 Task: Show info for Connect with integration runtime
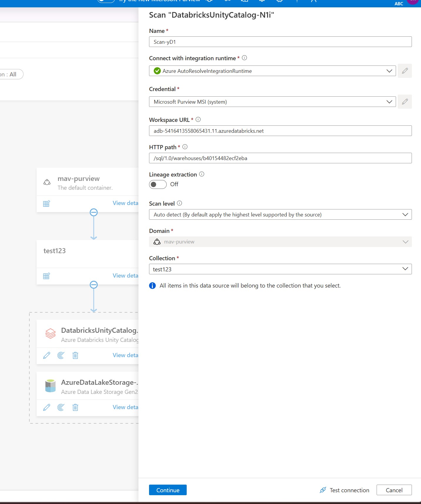(x=244, y=58)
